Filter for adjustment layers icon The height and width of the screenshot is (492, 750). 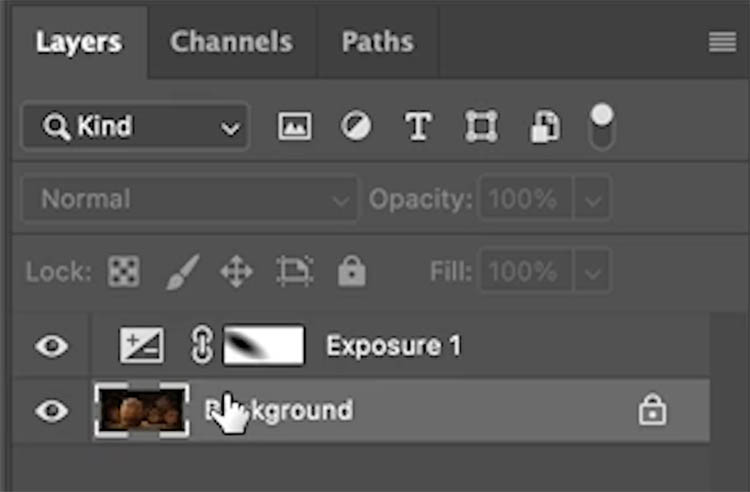[x=356, y=126]
